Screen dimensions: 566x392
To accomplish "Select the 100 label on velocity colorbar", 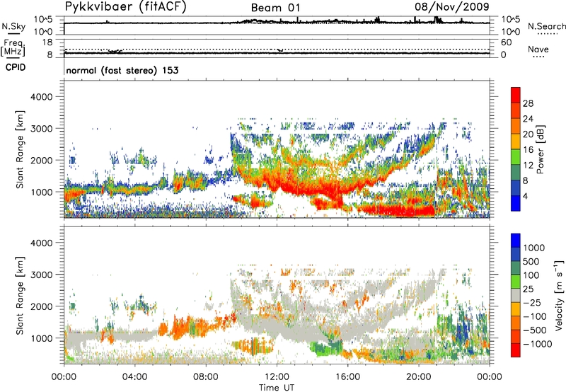I will click(531, 275).
